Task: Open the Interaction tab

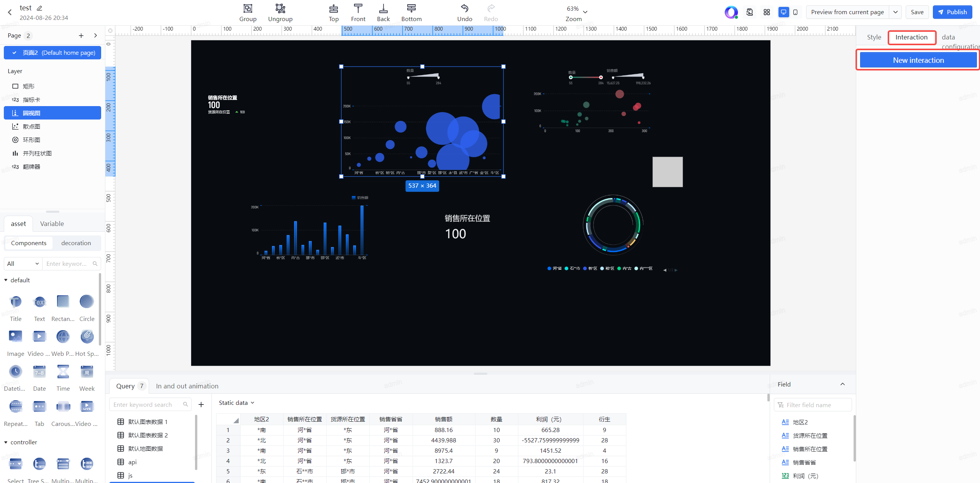Action: pyautogui.click(x=911, y=37)
